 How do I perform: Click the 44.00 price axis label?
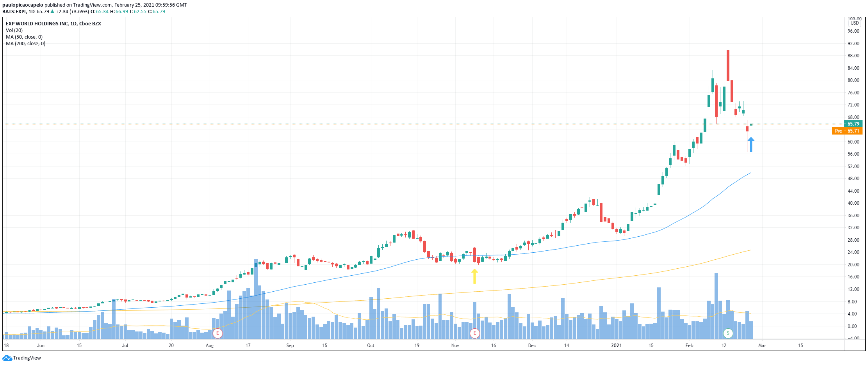point(853,191)
